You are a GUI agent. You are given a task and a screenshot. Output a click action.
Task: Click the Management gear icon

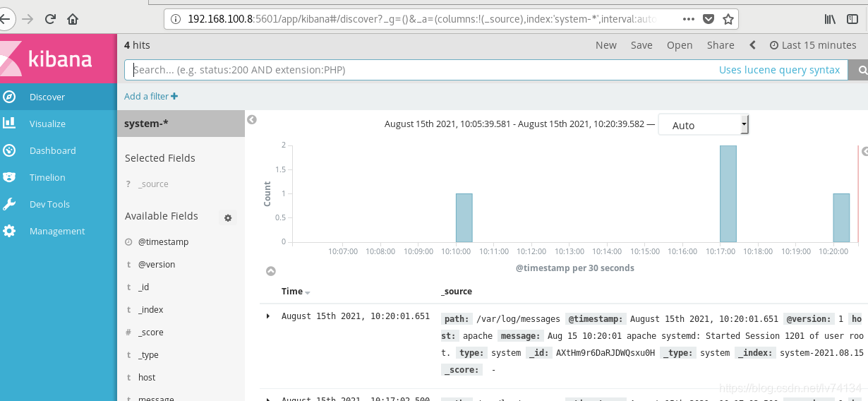click(9, 231)
